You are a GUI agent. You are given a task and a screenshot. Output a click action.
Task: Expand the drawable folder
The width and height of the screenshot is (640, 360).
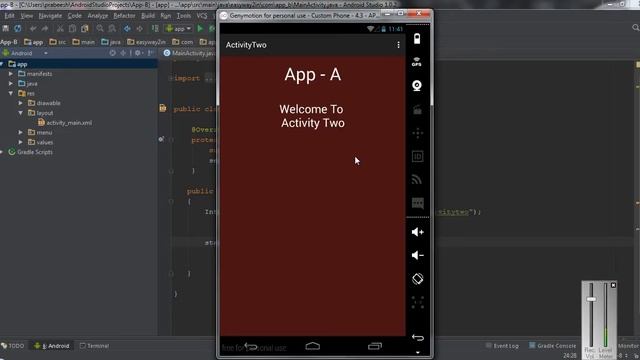point(21,103)
